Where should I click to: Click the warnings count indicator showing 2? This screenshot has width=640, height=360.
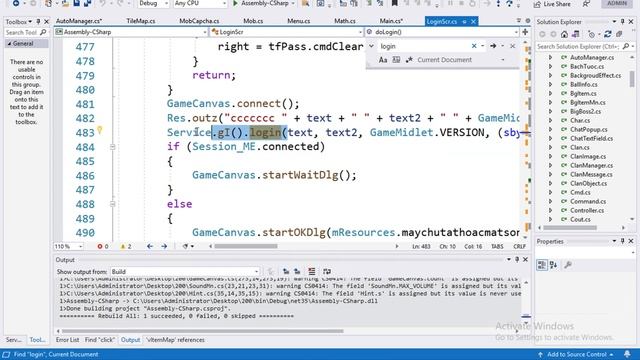click(126, 247)
